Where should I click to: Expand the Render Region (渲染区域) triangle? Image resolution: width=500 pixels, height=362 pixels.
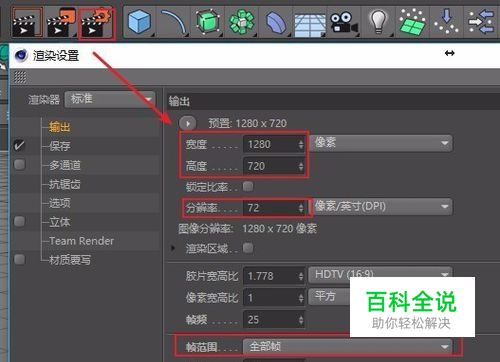click(x=173, y=248)
